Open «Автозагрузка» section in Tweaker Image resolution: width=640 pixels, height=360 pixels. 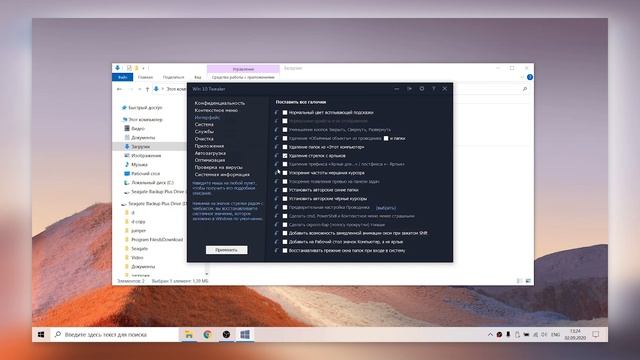click(210, 153)
